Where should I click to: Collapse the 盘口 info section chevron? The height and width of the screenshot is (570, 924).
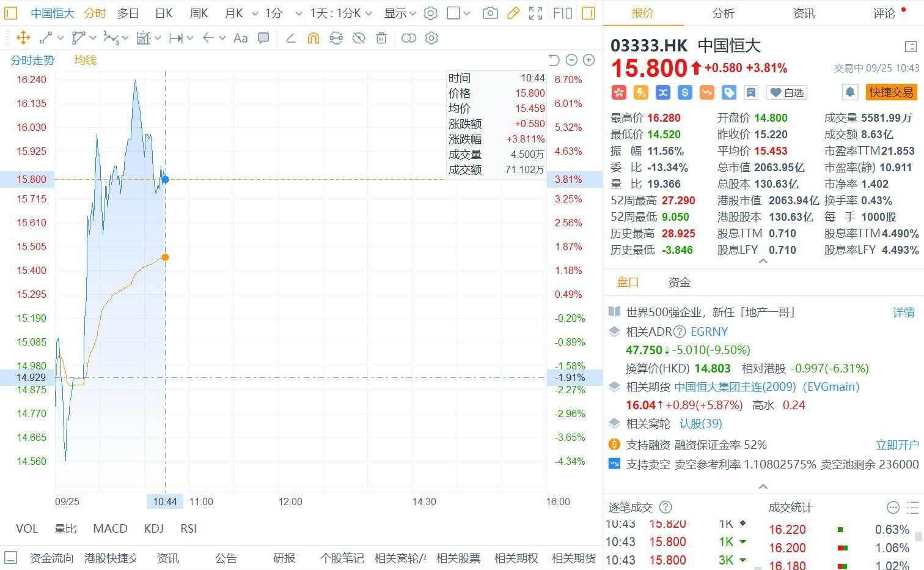[763, 486]
